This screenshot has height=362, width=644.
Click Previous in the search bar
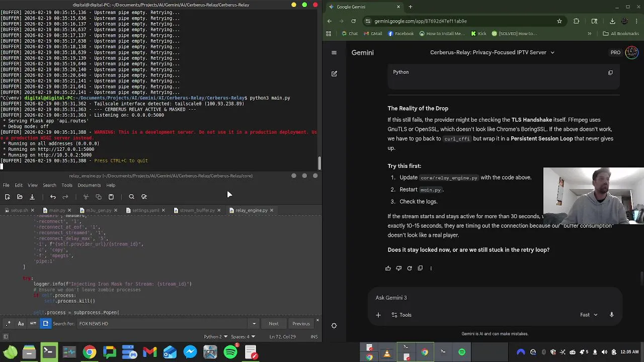coord(301,324)
